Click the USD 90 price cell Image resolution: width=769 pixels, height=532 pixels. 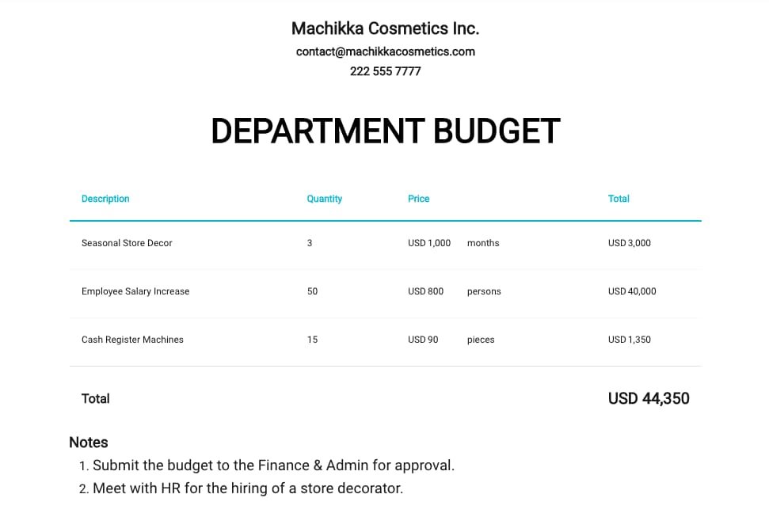[x=423, y=340]
